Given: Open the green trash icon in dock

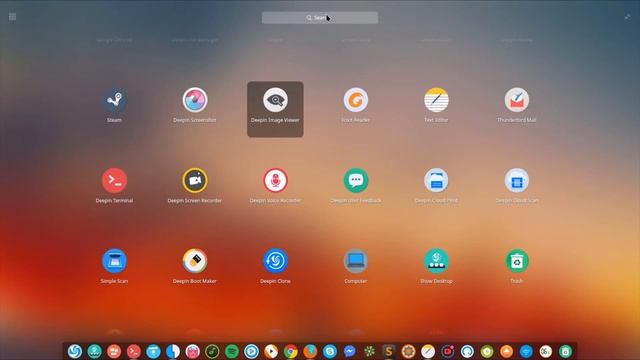Looking at the screenshot, I should (565, 351).
